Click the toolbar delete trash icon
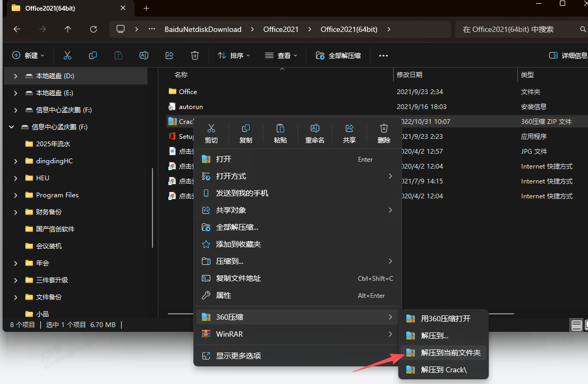Screen dimensions: 588x384 pyautogui.click(x=195, y=55)
